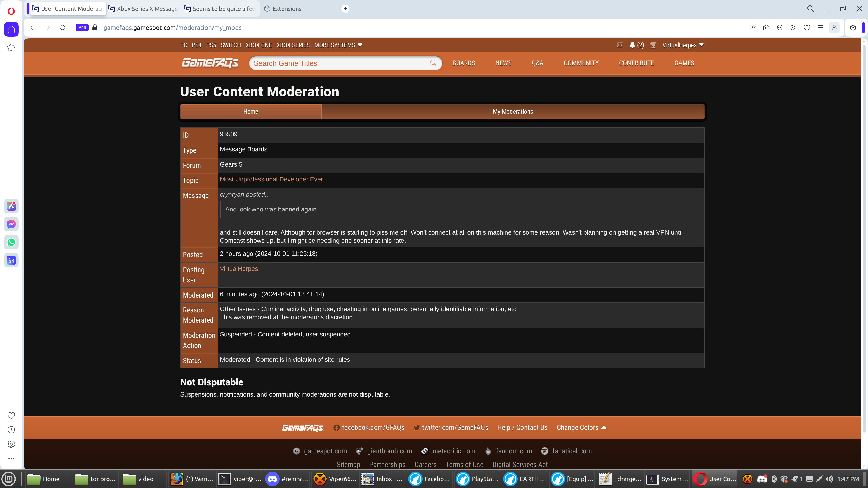868x488 pixels.
Task: Open the notifications bell icon
Action: pos(632,45)
